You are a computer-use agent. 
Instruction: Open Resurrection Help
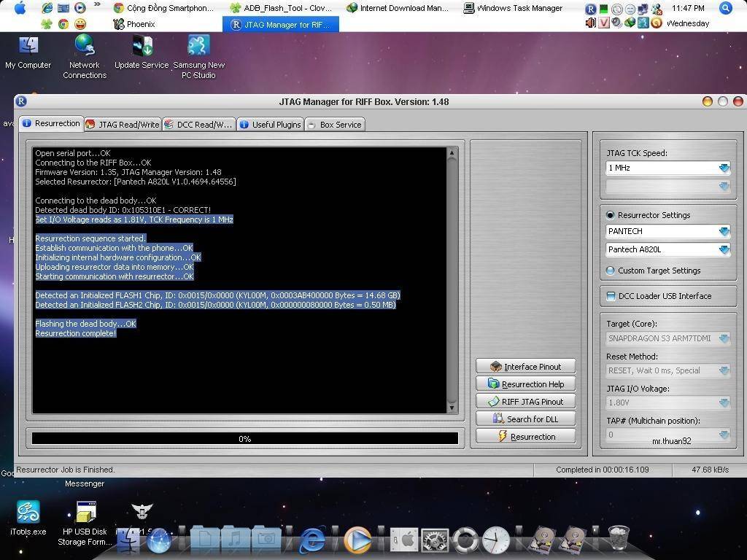525,384
